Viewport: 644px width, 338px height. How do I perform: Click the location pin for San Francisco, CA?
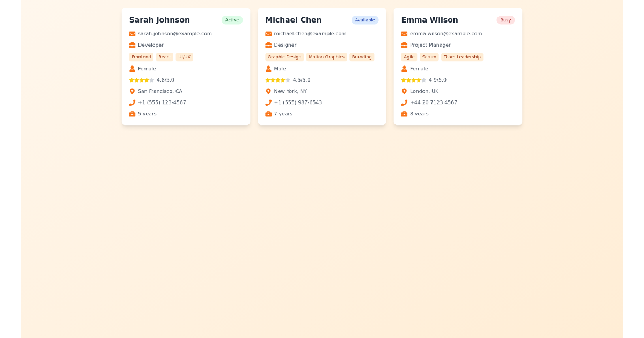131,91
